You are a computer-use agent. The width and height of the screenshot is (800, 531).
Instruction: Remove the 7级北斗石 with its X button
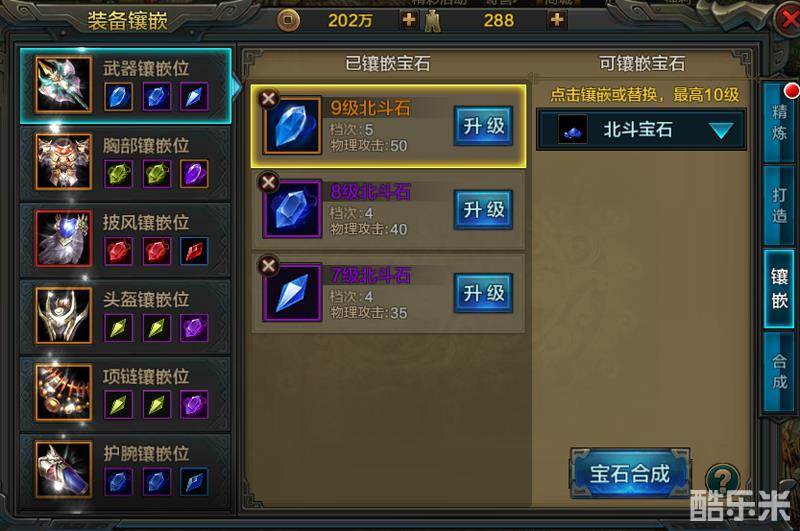(x=268, y=265)
